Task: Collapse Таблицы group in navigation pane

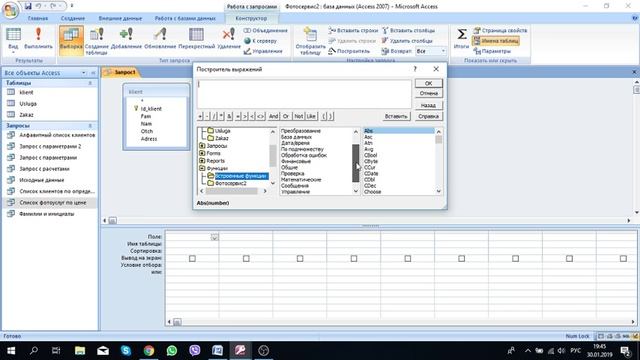Action: [90, 83]
